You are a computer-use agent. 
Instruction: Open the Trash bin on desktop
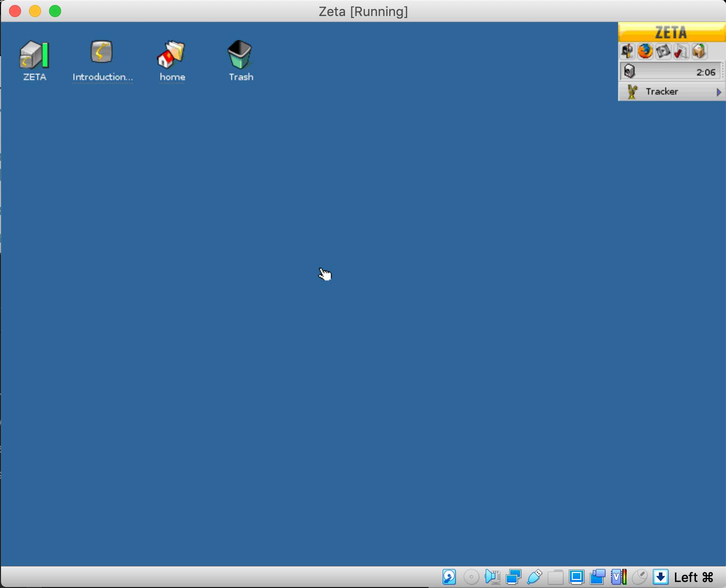(x=240, y=55)
